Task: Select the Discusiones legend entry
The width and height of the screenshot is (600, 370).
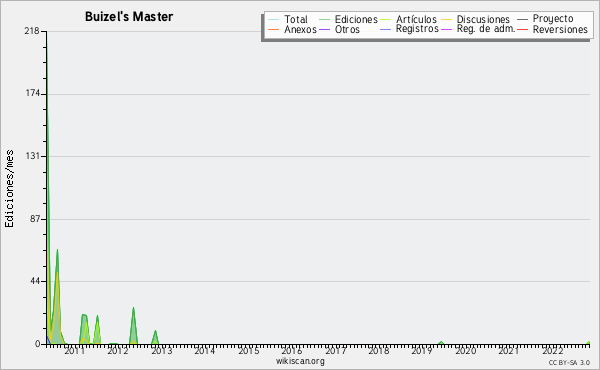Action: pyautogui.click(x=475, y=19)
